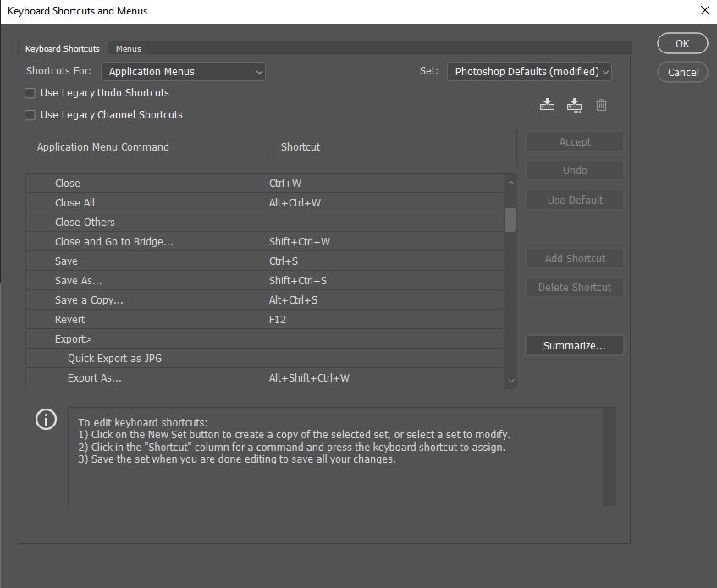Select the Quick Export as JPG row
The height and width of the screenshot is (588, 717).
pyautogui.click(x=264, y=359)
